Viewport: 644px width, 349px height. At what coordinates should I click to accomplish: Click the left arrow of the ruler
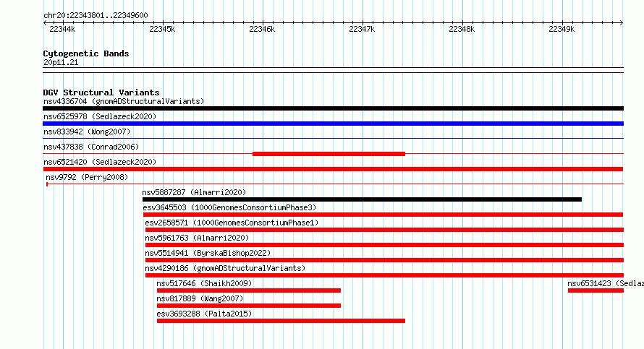click(45, 23)
